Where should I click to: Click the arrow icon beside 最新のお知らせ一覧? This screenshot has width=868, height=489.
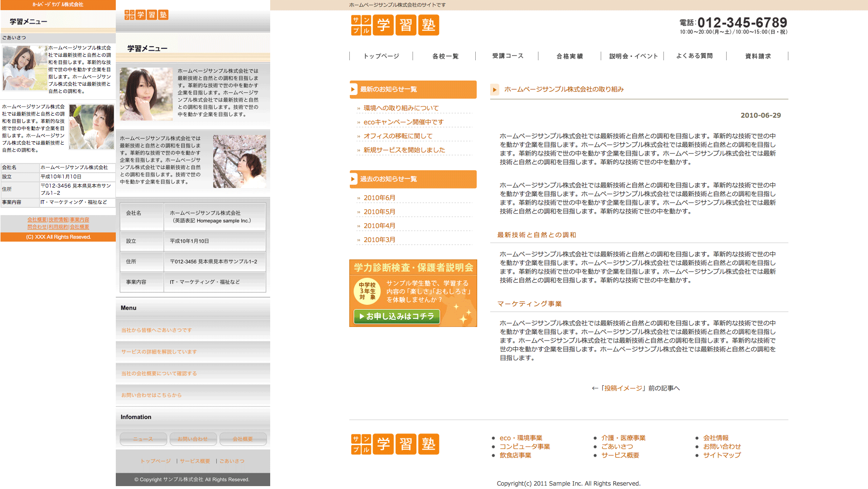tap(353, 90)
